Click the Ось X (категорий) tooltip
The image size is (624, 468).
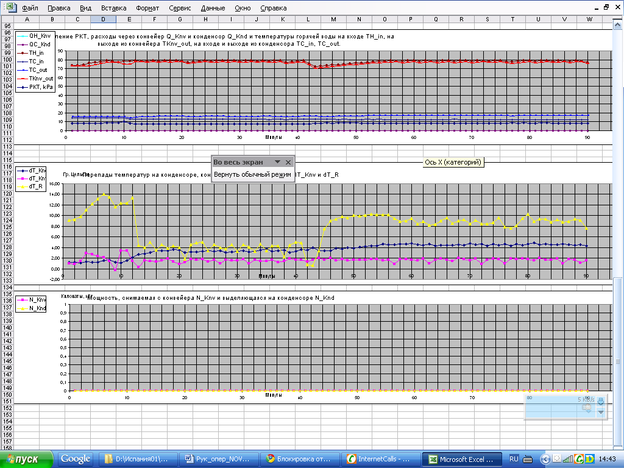453,162
